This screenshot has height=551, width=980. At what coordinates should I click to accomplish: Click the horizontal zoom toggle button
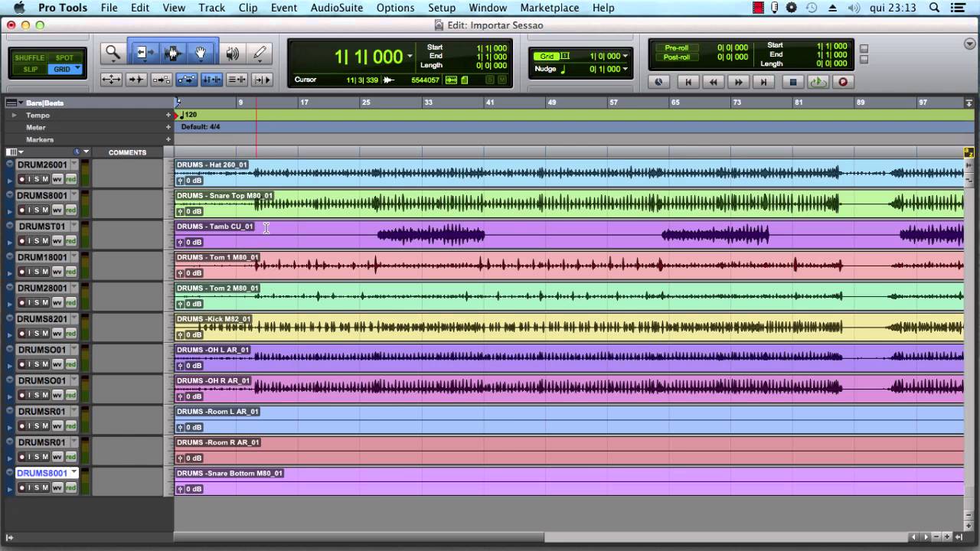(111, 79)
